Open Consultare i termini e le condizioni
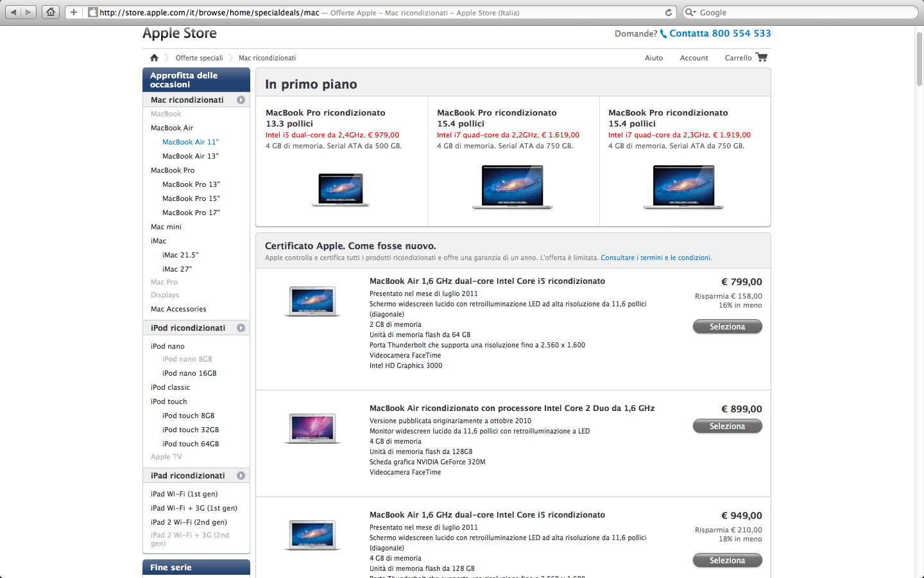Image resolution: width=924 pixels, height=578 pixels. point(656,258)
